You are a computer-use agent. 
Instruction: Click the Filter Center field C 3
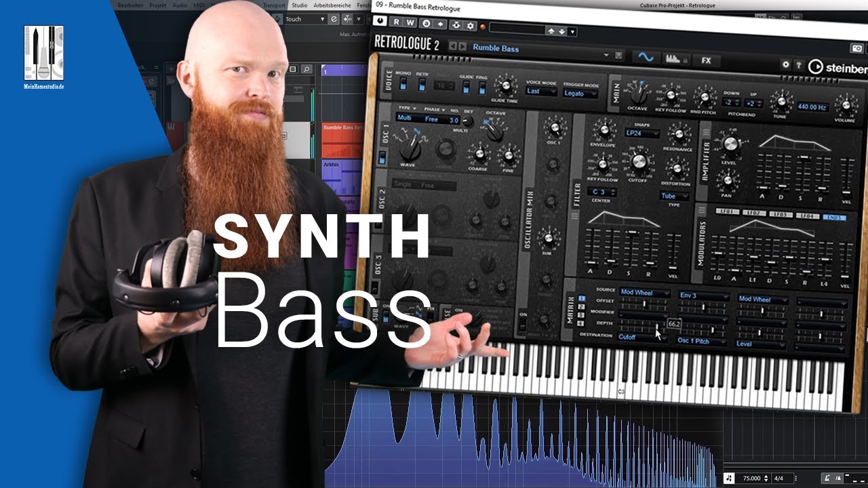pyautogui.click(x=601, y=192)
